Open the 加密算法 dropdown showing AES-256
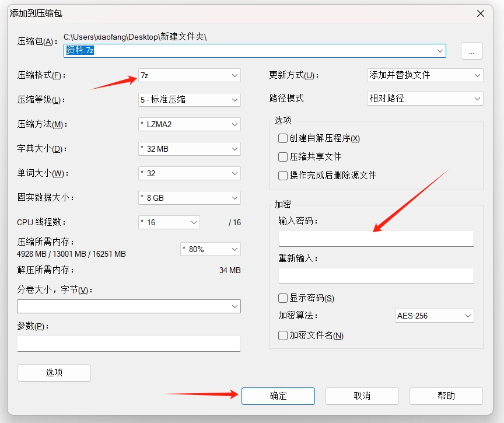The width and height of the screenshot is (504, 423). click(434, 316)
